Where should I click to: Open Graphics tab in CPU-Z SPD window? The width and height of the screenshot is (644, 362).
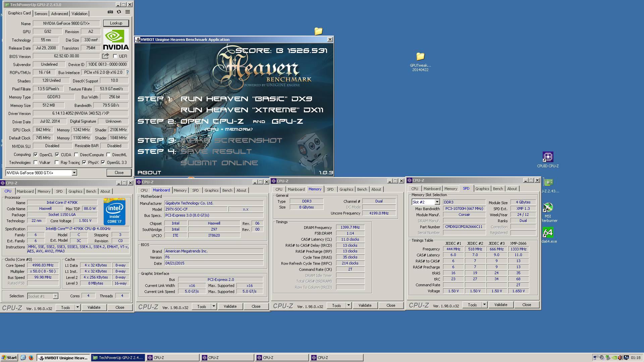click(x=482, y=189)
